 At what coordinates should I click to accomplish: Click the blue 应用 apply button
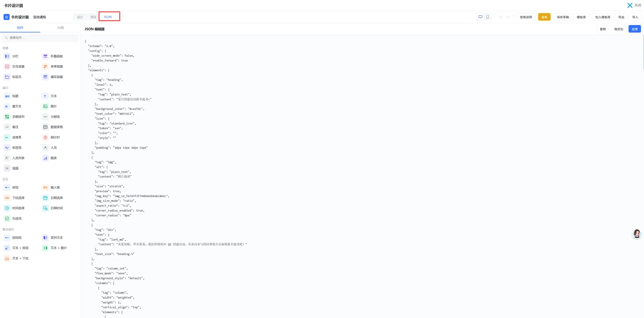635,29
